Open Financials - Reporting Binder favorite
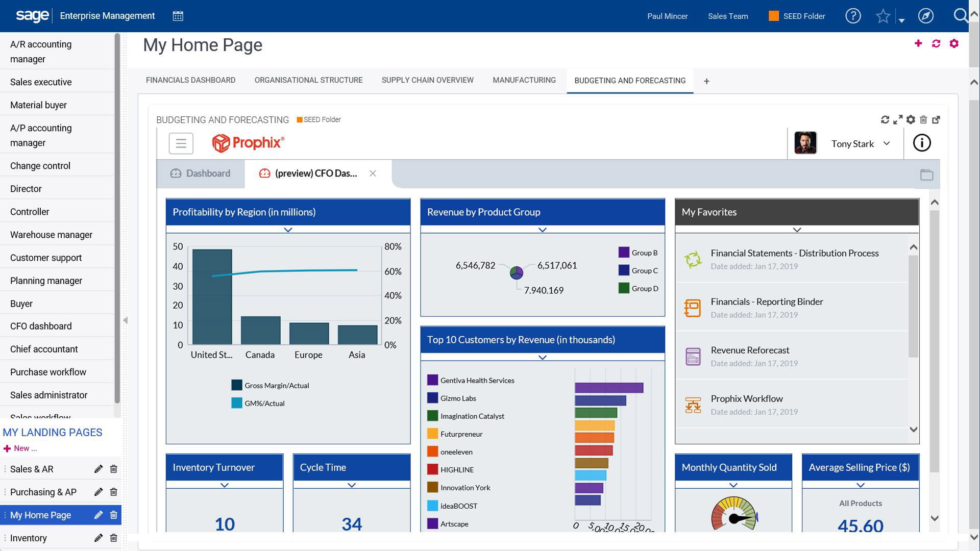This screenshot has height=551, width=980. point(792,308)
